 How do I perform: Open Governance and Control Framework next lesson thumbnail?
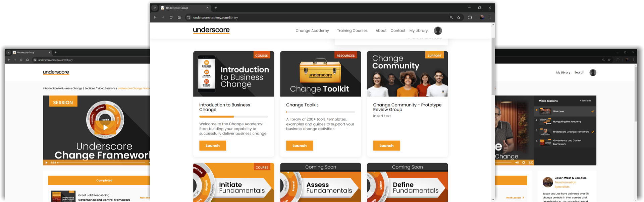(x=63, y=197)
